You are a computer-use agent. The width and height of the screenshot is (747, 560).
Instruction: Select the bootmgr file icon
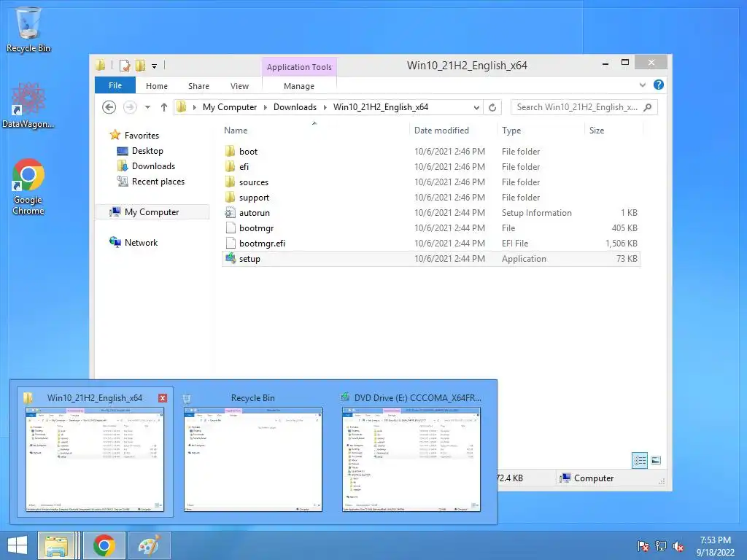pos(231,228)
